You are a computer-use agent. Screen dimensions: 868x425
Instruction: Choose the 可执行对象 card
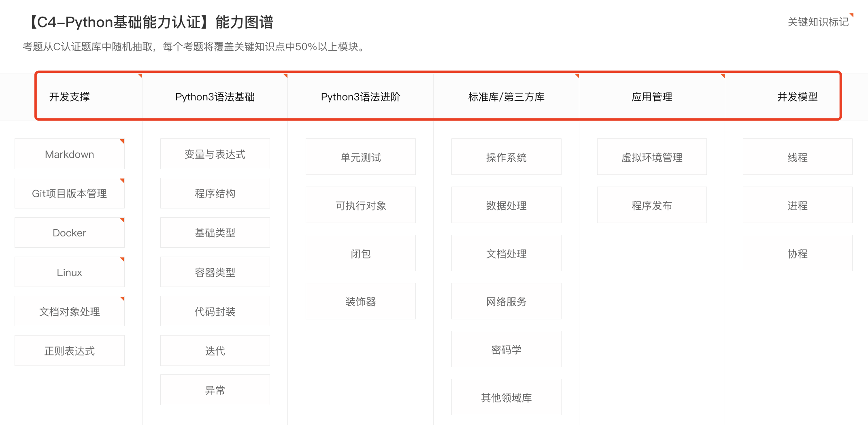[361, 205]
